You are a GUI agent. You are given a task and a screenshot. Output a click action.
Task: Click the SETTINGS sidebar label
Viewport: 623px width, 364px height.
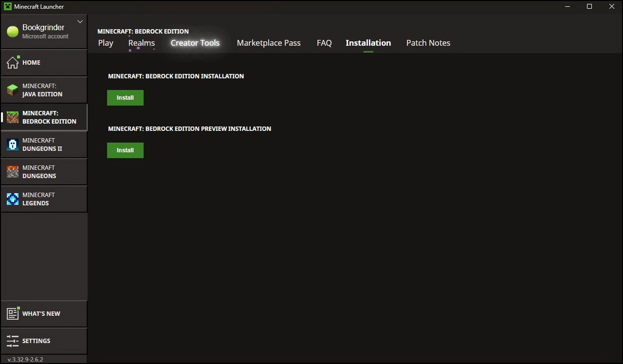[x=36, y=341]
